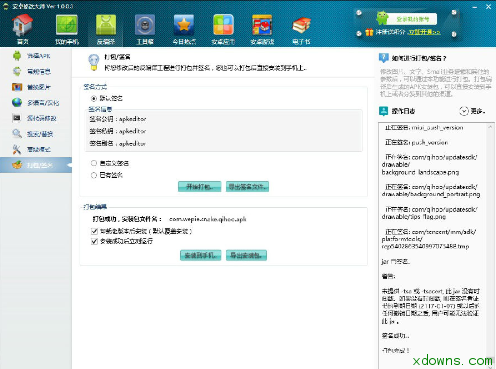
Task: Click the first apkeditor signature info line
Action: [x=118, y=119]
